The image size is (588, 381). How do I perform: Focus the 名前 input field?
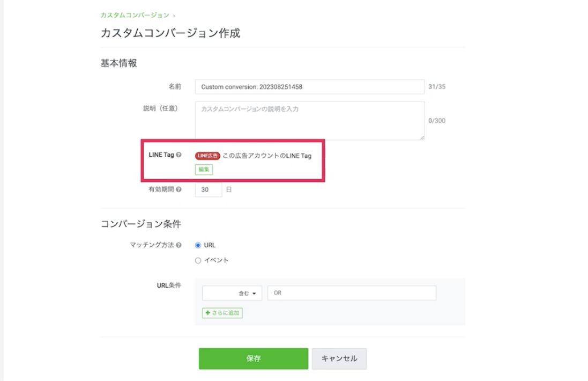point(310,87)
